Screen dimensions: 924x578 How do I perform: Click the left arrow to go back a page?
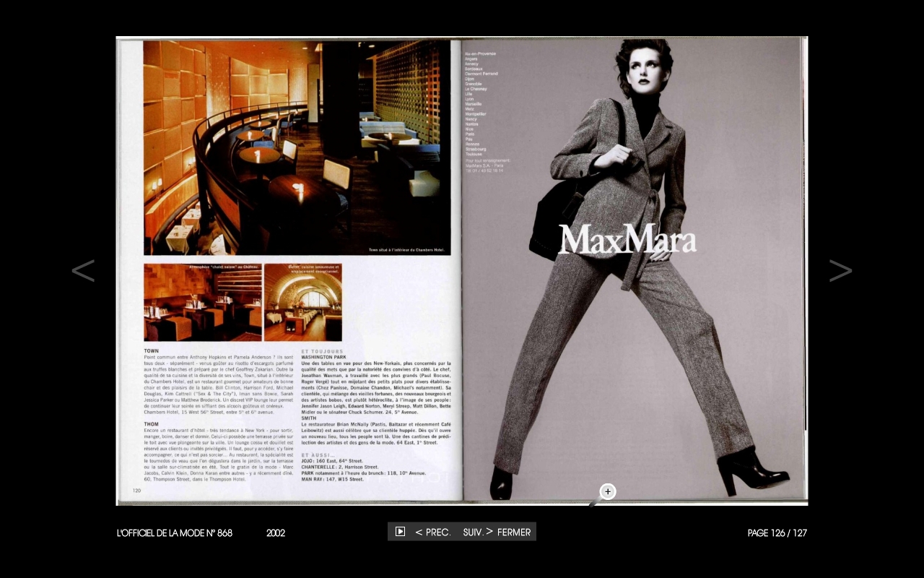pyautogui.click(x=83, y=271)
